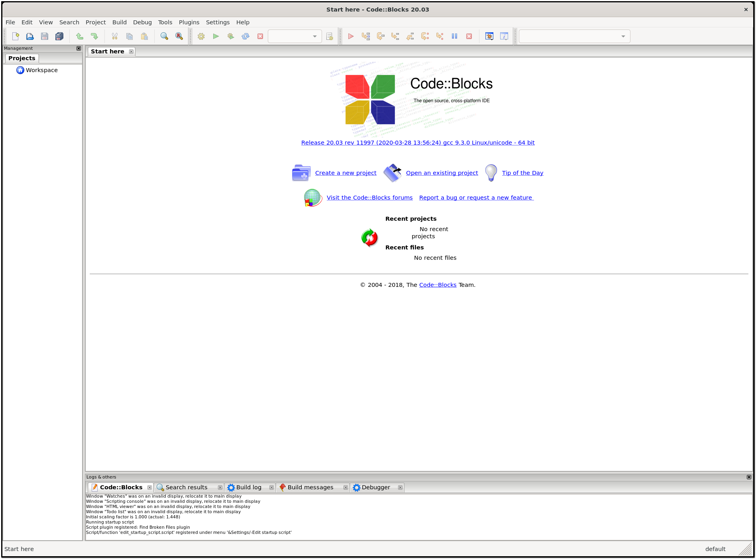
Task: Click the Next instruction debug icon
Action: pyautogui.click(x=425, y=36)
